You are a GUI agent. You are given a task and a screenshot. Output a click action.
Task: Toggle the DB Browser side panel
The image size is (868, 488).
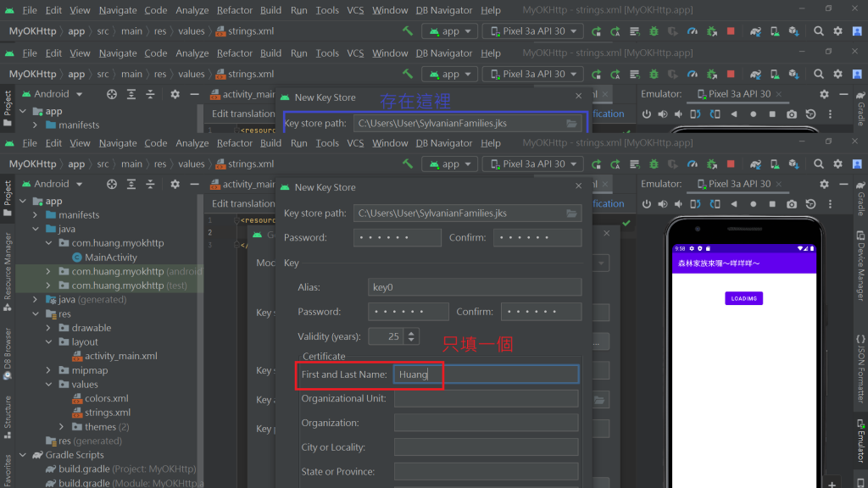point(8,354)
